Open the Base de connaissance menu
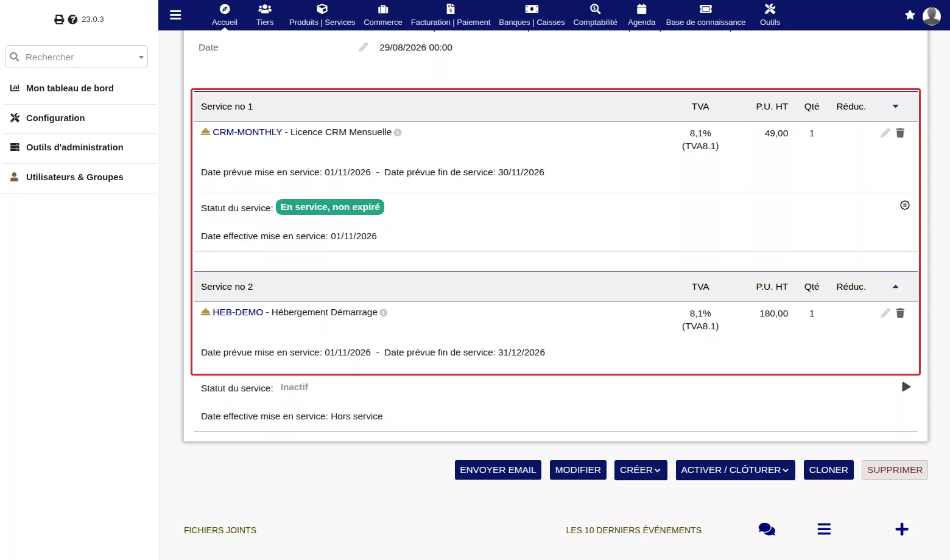This screenshot has width=950, height=560. pos(706,15)
